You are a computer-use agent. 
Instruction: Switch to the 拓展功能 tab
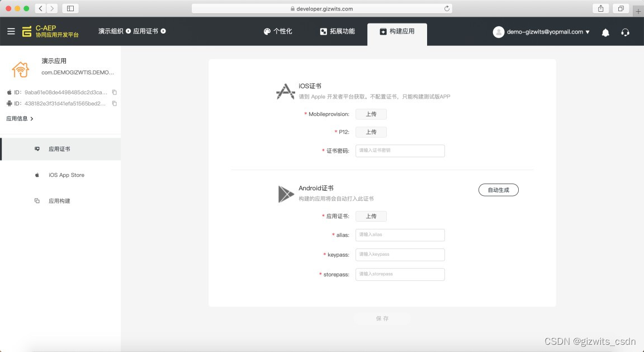click(337, 31)
